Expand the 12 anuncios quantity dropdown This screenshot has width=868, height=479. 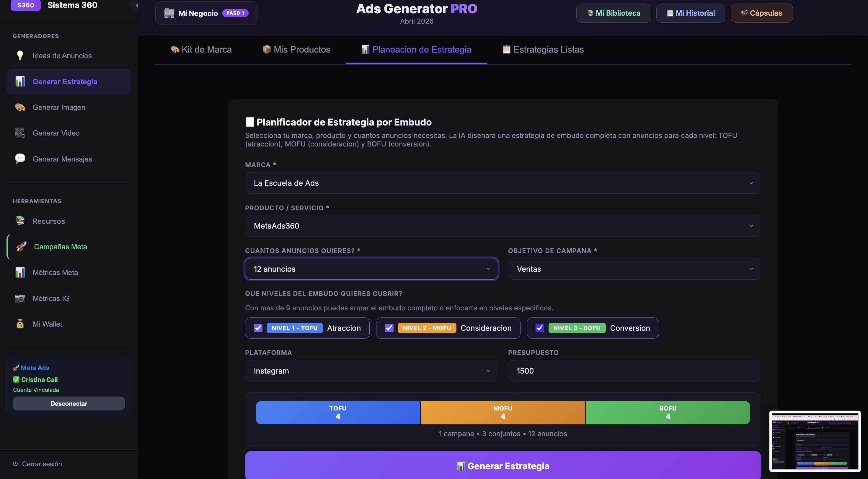pos(371,269)
